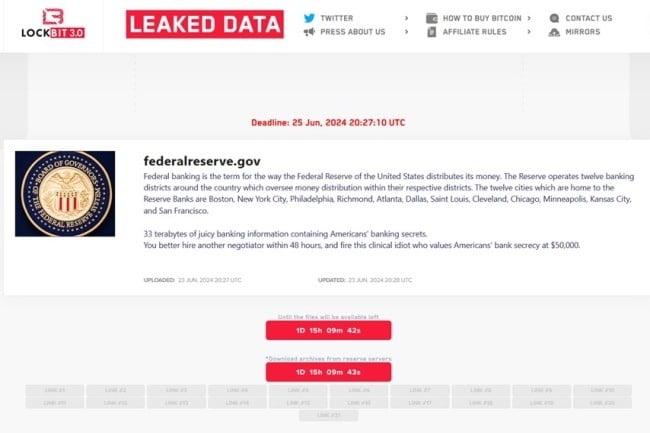Click the bitcoin wallet icon
The width and height of the screenshot is (650, 433).
431,18
